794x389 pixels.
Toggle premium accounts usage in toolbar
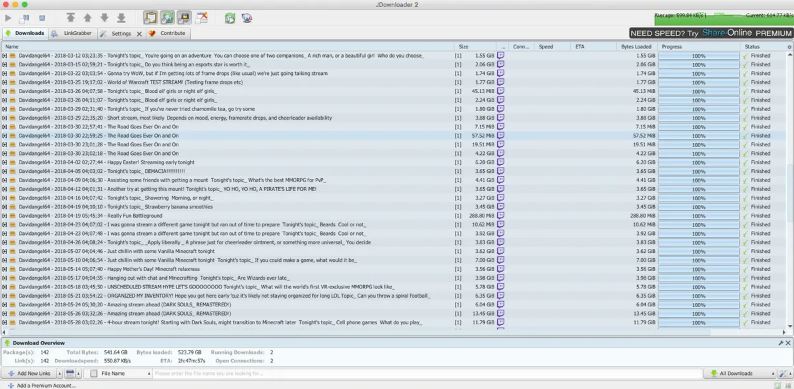tap(184, 18)
